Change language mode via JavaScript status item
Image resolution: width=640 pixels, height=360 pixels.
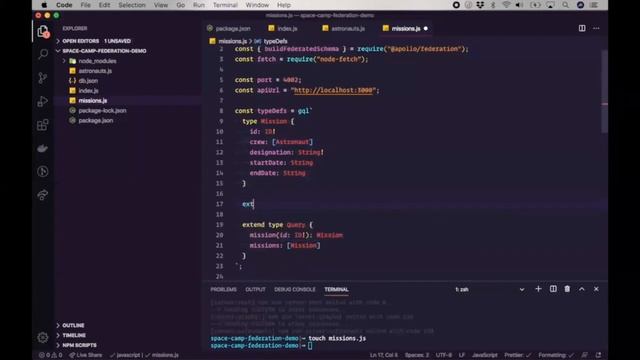(484, 355)
